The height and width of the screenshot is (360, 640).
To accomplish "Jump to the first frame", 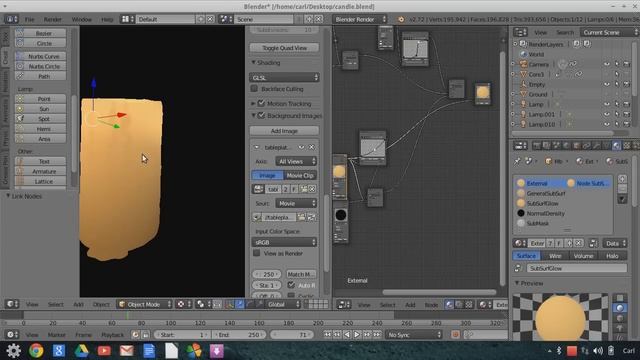I will coord(327,335).
